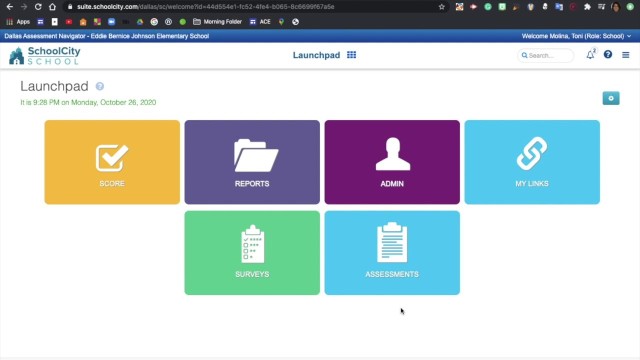Click the Search input field
This screenshot has width=640, height=360.
[546, 55]
